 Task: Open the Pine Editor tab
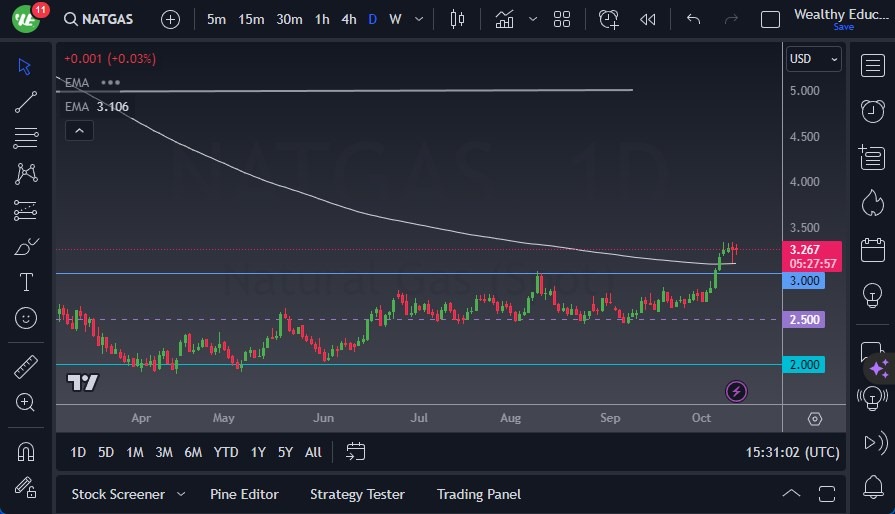pos(244,494)
